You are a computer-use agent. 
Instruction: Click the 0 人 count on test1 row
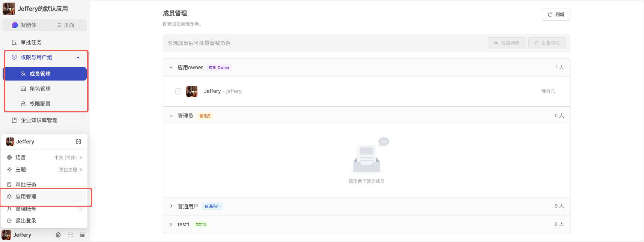pos(559,224)
